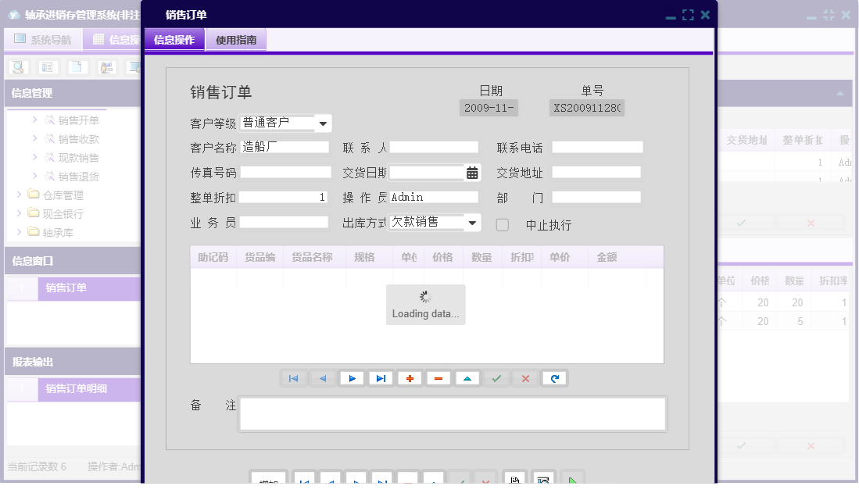Add a new goods line with plus icon
Screen dimensions: 859x504
pyautogui.click(x=410, y=378)
